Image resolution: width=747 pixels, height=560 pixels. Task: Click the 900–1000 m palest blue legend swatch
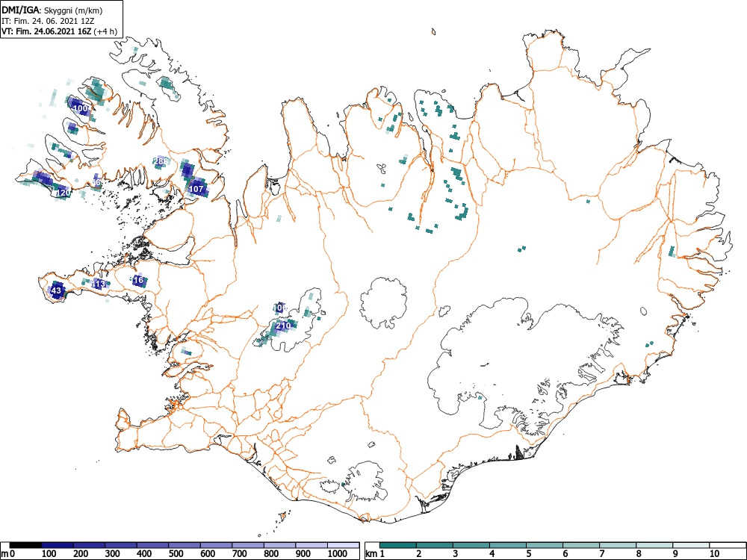[311, 545]
